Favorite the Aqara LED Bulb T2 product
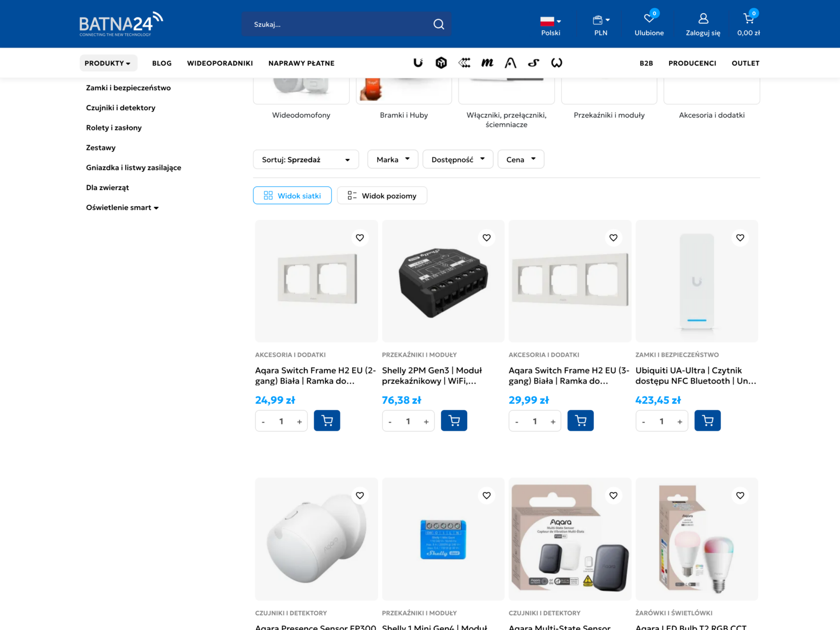Image resolution: width=840 pixels, height=630 pixels. click(x=740, y=495)
